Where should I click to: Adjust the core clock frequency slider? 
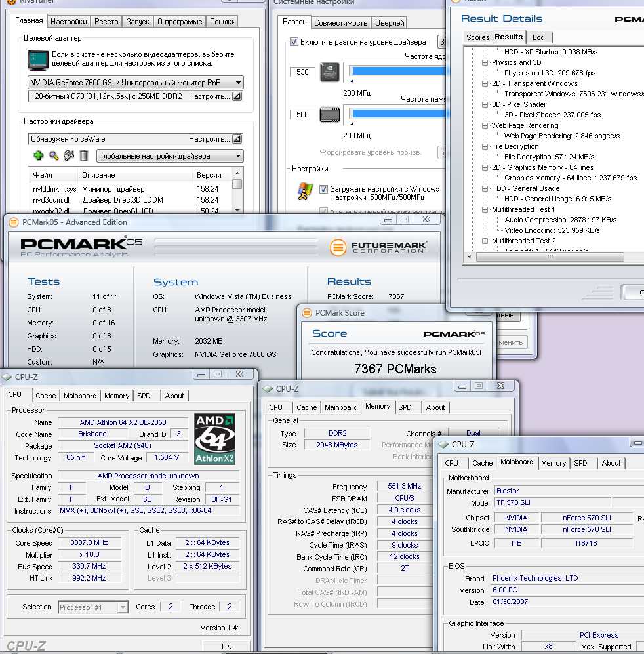[x=398, y=71]
